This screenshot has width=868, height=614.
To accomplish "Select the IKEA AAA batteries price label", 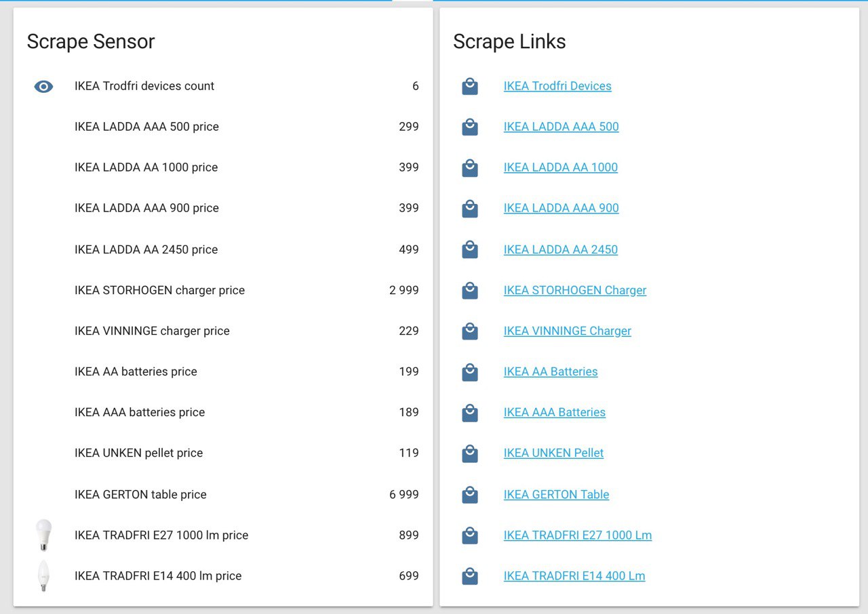I will tap(140, 412).
